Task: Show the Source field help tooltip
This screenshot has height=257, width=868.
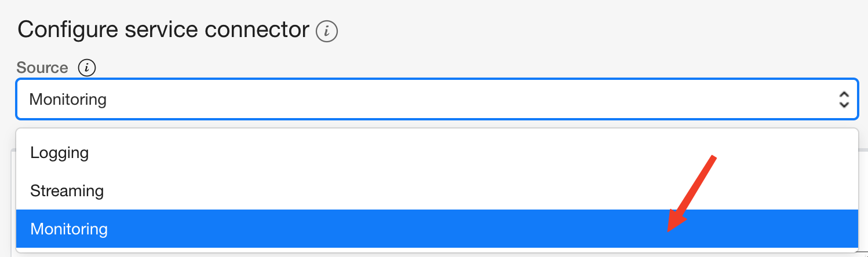Action: (86, 68)
